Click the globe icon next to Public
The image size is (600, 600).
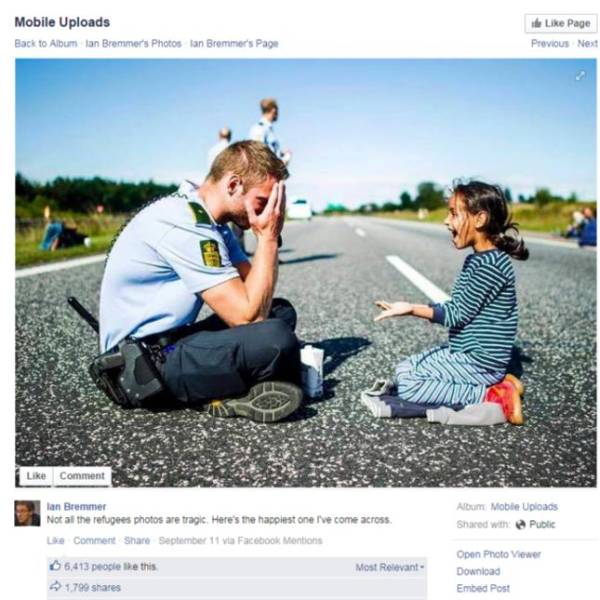[x=520, y=524]
